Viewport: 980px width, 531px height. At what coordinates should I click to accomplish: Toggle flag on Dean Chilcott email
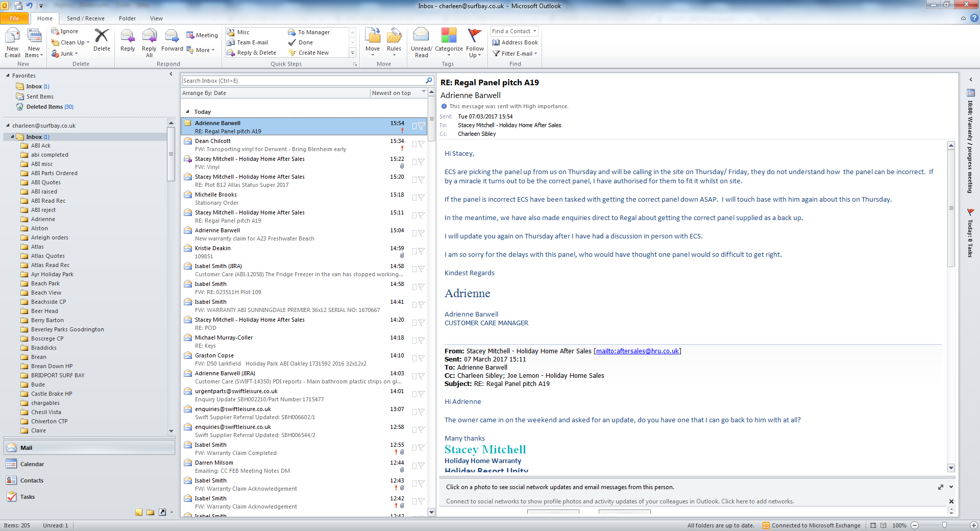point(421,144)
